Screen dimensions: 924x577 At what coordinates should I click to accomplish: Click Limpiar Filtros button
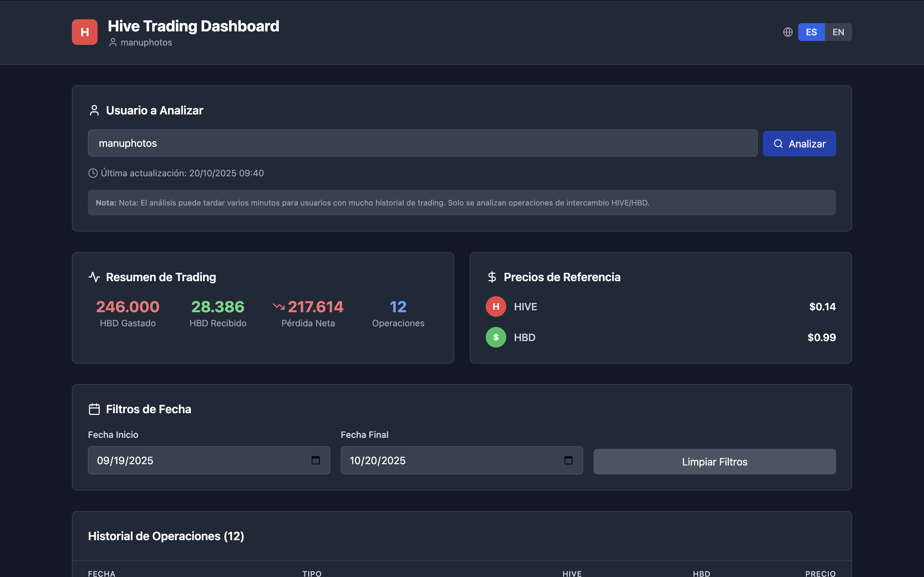coord(714,462)
